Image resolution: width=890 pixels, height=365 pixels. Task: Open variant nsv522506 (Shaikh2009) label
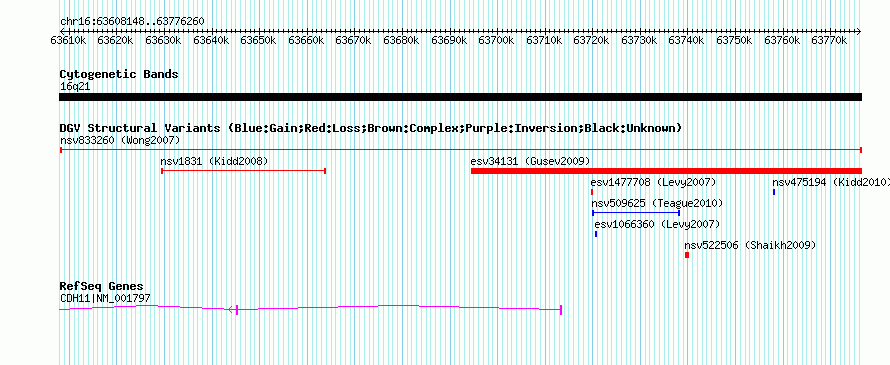point(750,245)
